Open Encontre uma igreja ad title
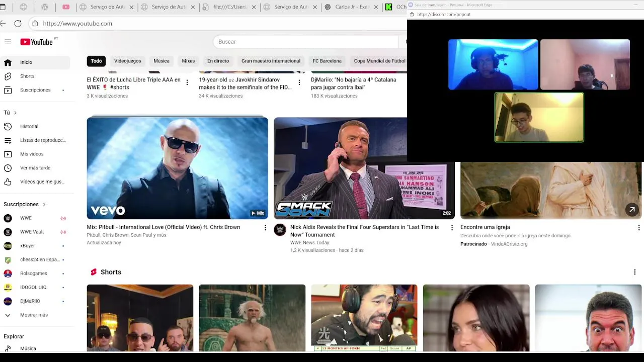The image size is (644, 362). (x=485, y=227)
